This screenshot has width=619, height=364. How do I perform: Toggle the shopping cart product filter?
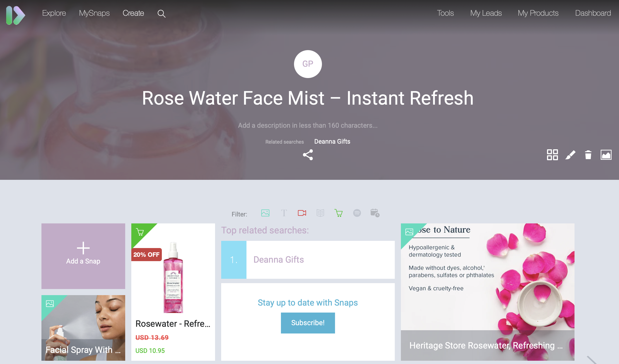(x=339, y=213)
